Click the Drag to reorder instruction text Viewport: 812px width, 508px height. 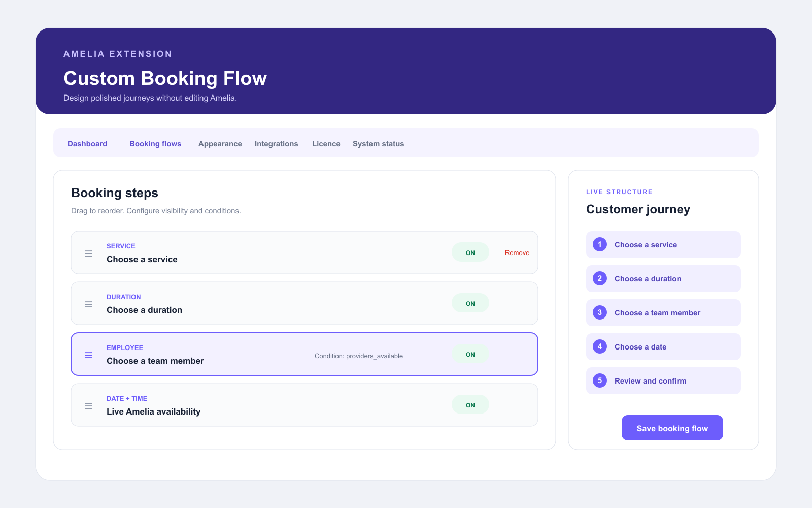156,211
